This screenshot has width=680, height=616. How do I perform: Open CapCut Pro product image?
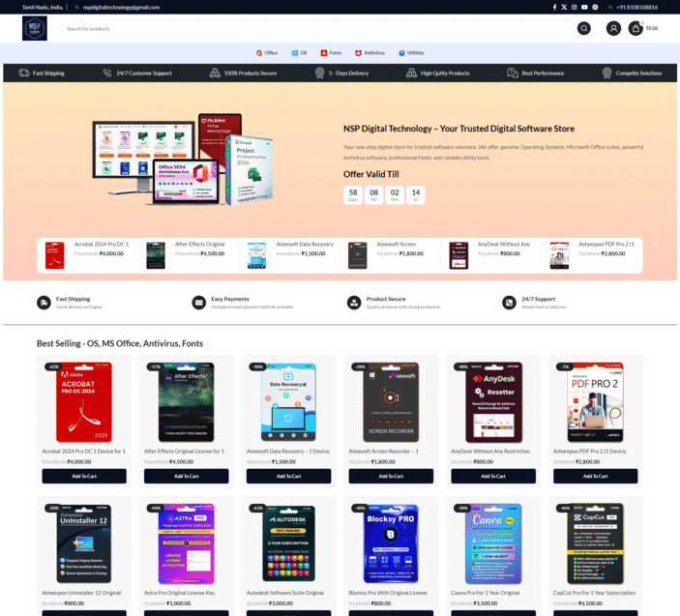(x=596, y=543)
